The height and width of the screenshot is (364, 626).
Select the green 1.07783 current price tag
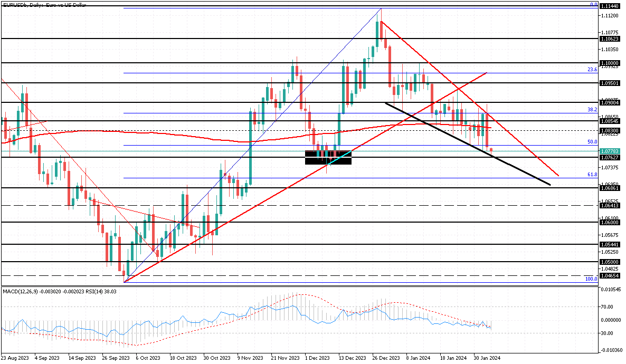[x=610, y=151]
